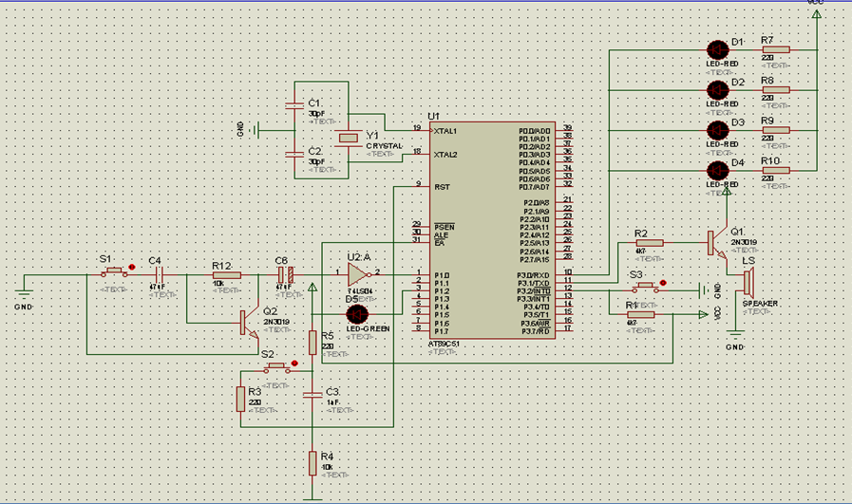Viewport: 852px width, 504px height.
Task: Click the VCC terminal arrow next to R1
Action: (704, 314)
